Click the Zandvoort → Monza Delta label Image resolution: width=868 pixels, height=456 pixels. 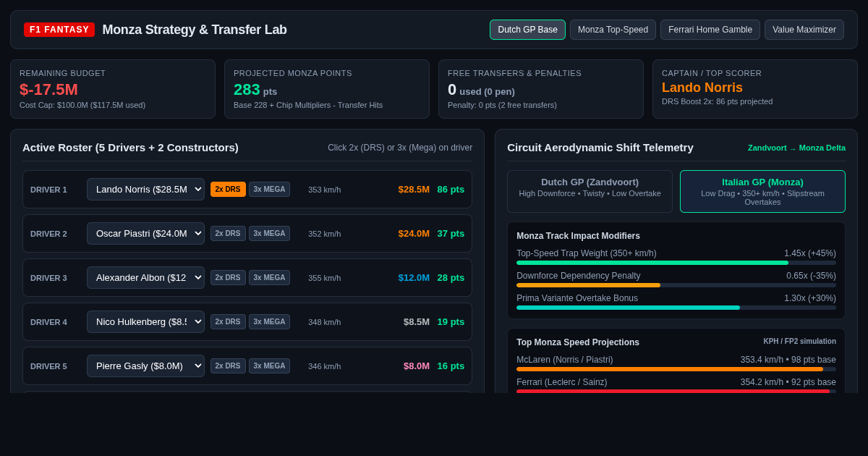tap(796, 148)
